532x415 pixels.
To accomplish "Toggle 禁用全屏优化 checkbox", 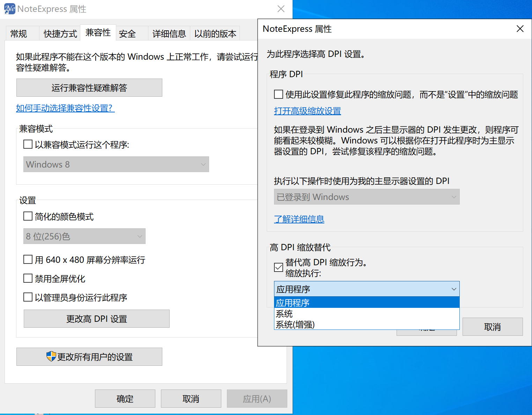I will point(28,278).
